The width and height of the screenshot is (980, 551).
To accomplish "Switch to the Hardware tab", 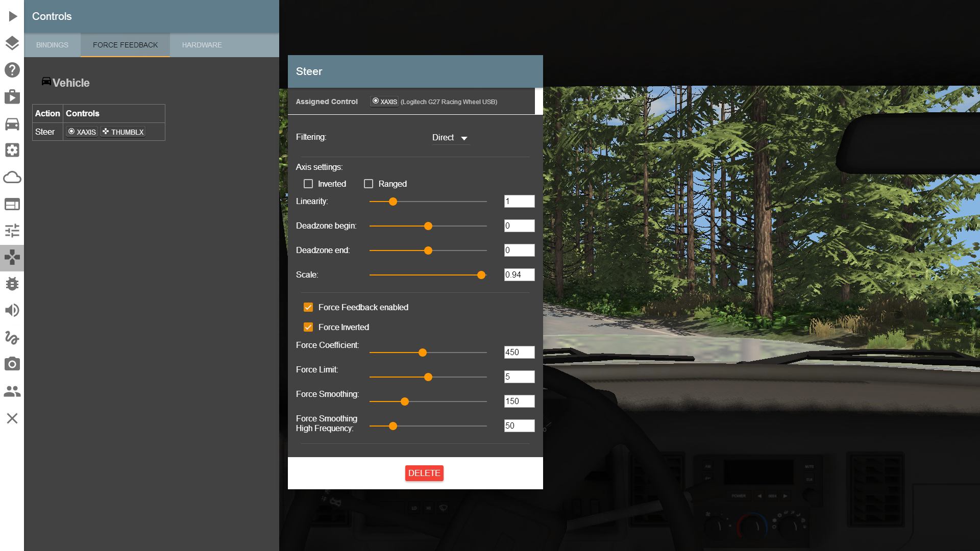I will pos(202,45).
